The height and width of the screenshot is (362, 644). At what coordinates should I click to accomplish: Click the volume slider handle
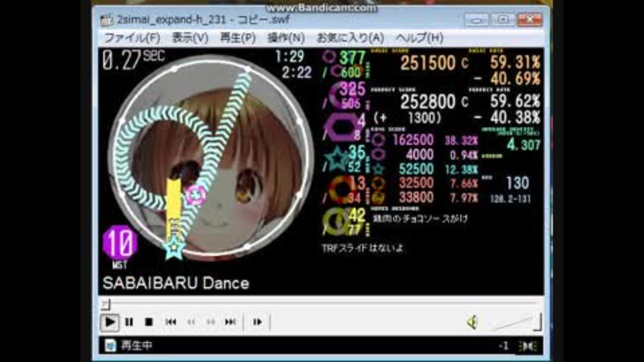(537, 322)
